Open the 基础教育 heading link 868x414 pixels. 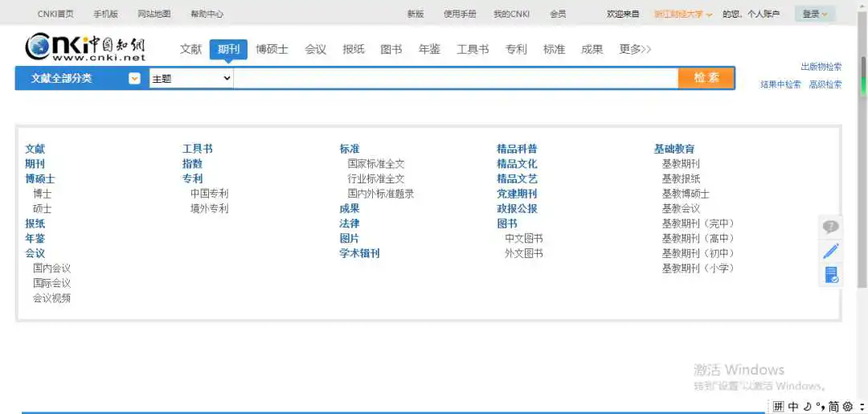coord(674,149)
